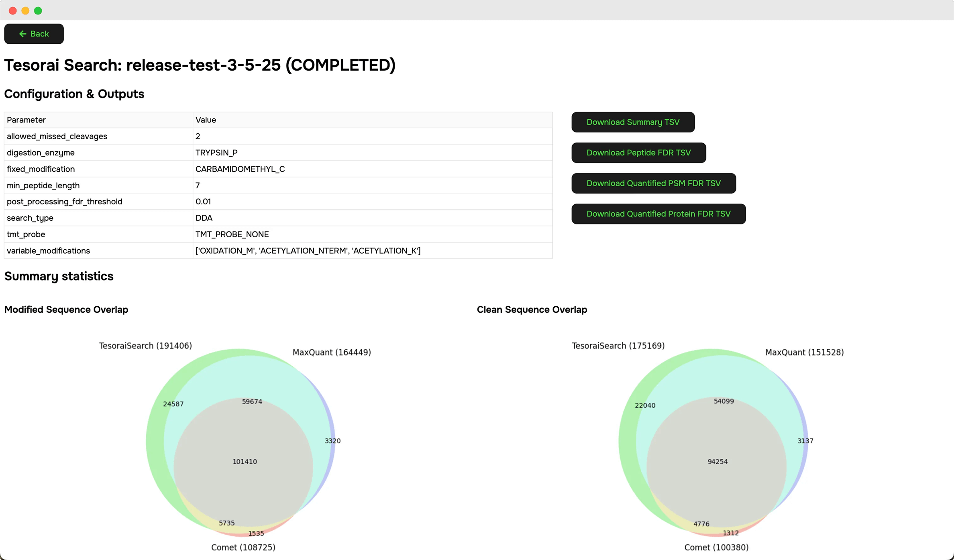Click the left arrow icon in Back button
Viewport: 954px width, 560px height.
[23, 34]
